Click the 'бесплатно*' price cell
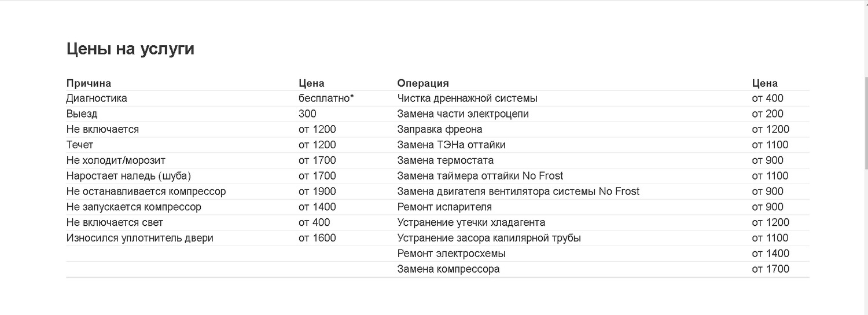This screenshot has width=868, height=315. tap(326, 98)
